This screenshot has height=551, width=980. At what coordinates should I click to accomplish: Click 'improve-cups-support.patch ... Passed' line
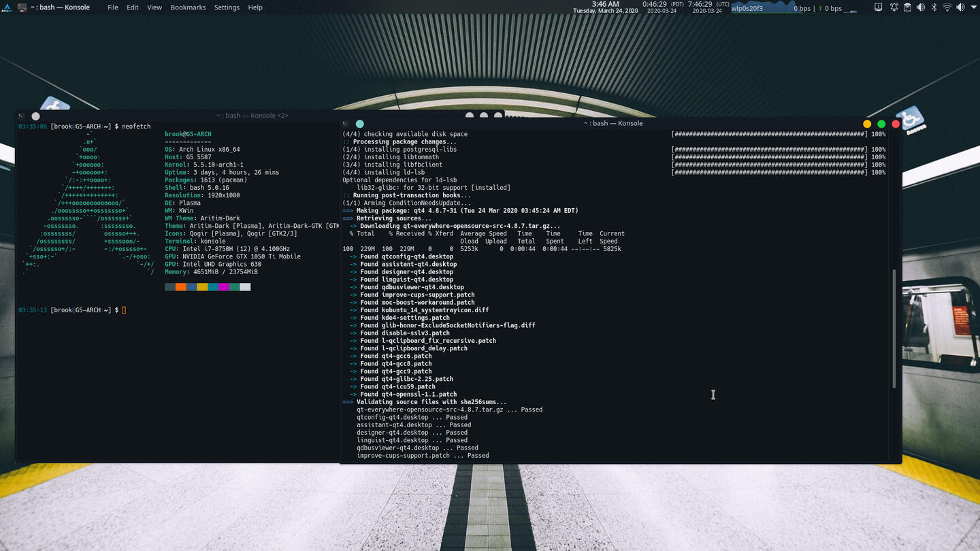tap(423, 456)
